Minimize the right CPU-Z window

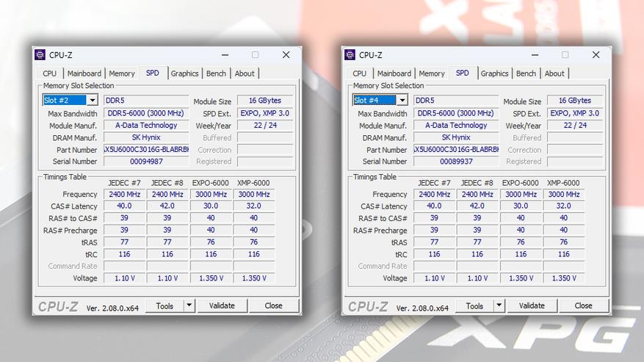tap(535, 54)
